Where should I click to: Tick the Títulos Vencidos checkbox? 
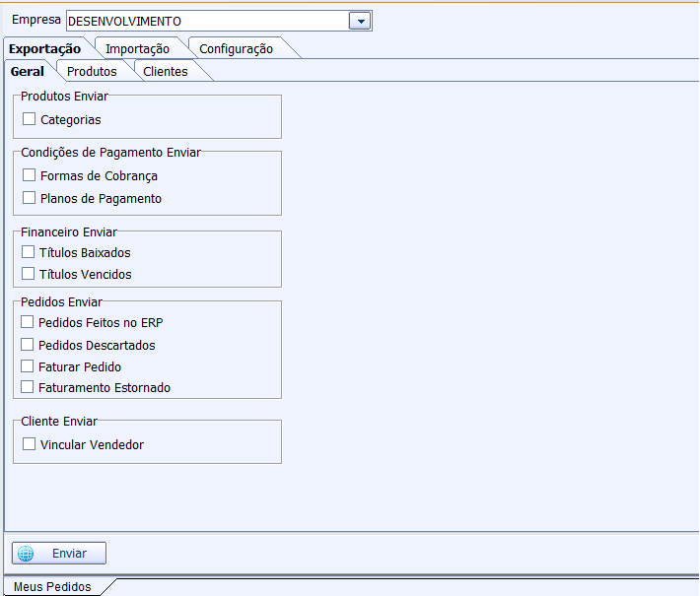point(28,274)
